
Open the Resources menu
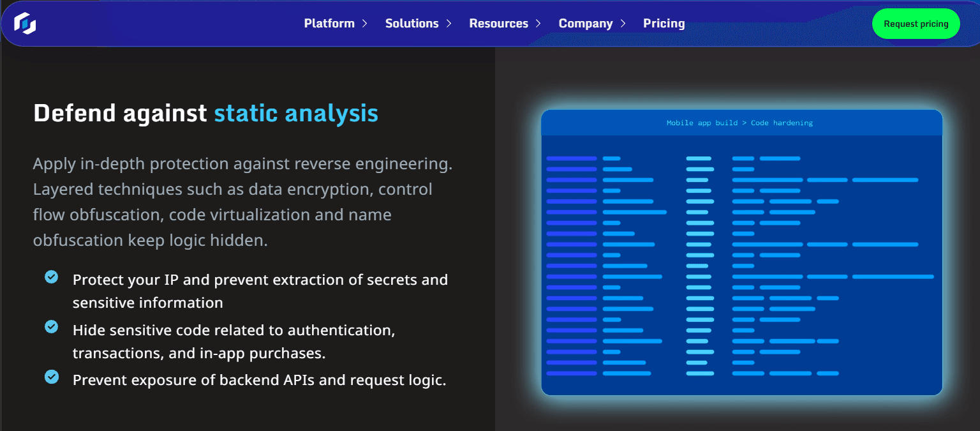point(499,24)
